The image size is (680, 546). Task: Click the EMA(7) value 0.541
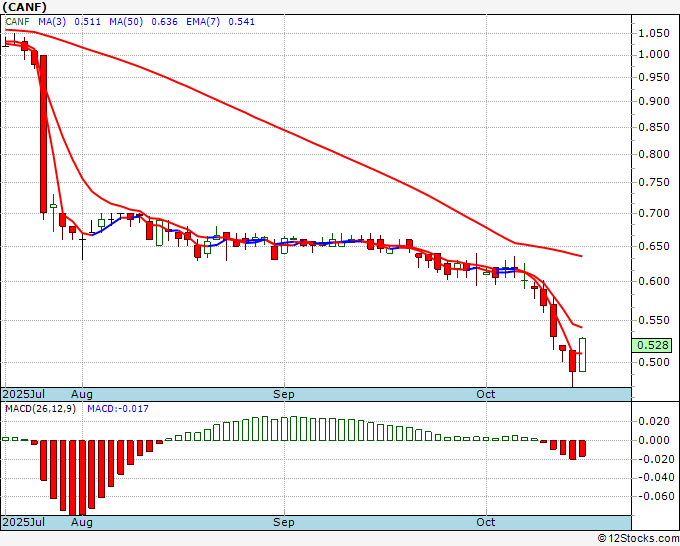pos(242,22)
